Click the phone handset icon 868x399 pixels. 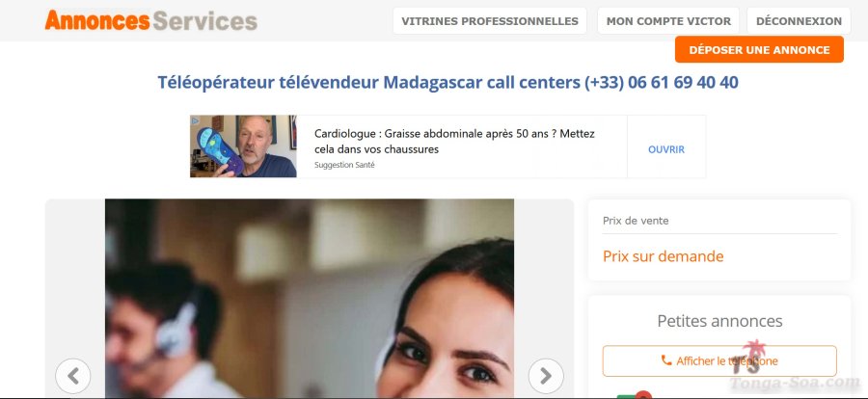click(x=666, y=360)
